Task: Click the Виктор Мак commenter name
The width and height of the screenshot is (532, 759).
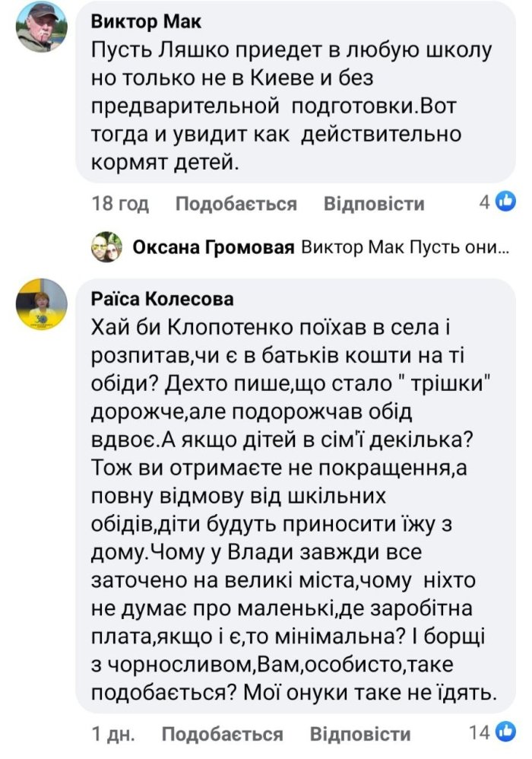Action: point(136,23)
